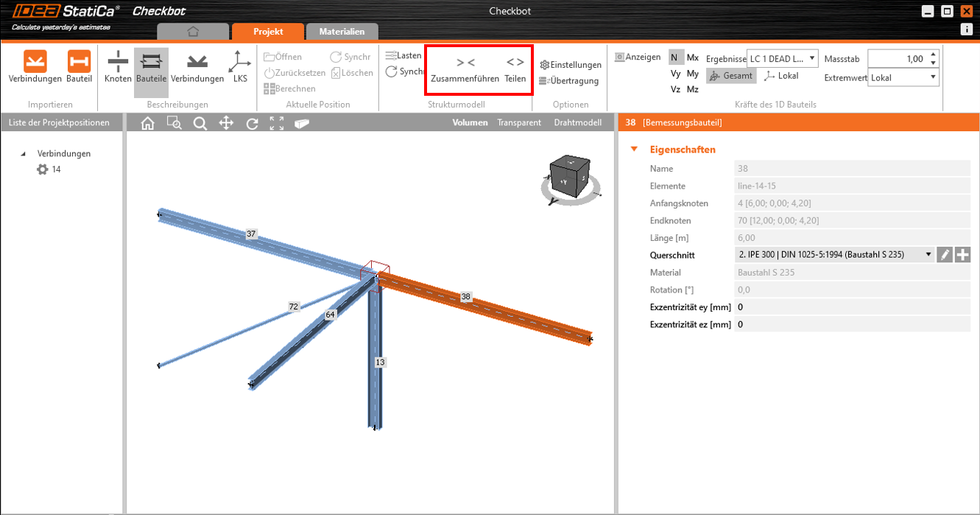Click the Verbindungen import icon
Viewport: 980px width, 515px height.
click(35, 67)
